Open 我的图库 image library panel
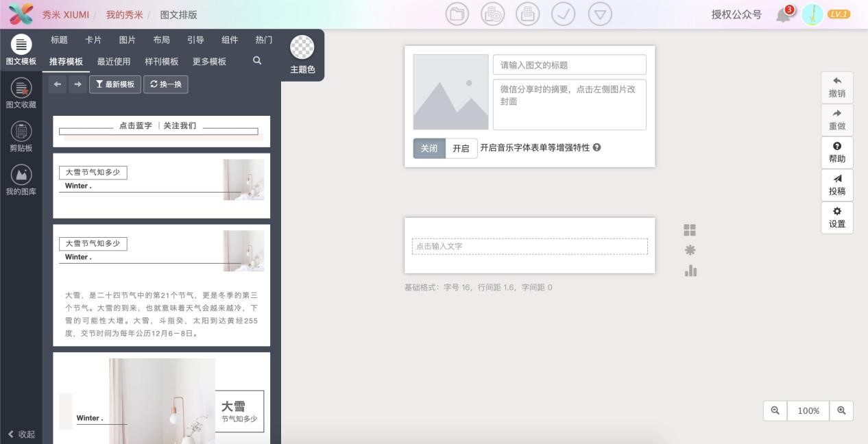 point(21,180)
